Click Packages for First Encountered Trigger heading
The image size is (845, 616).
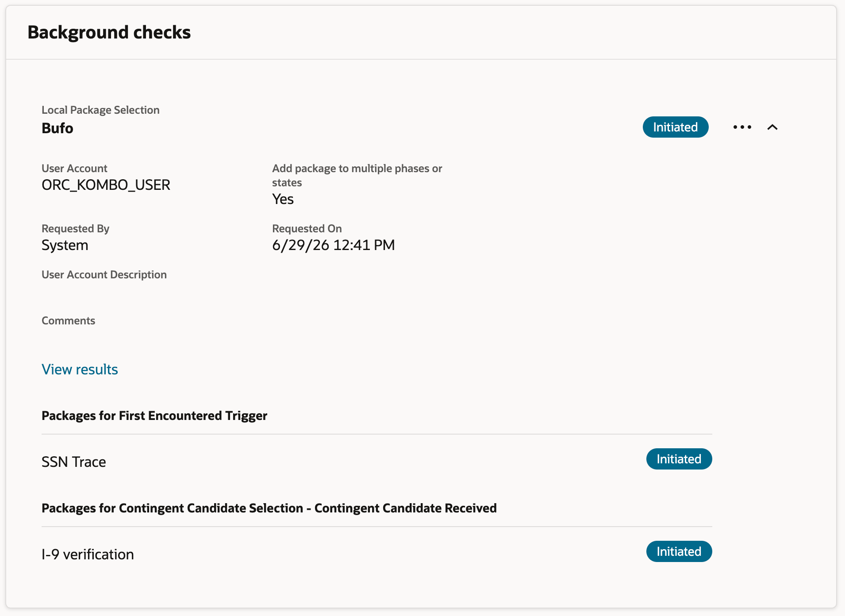click(154, 416)
